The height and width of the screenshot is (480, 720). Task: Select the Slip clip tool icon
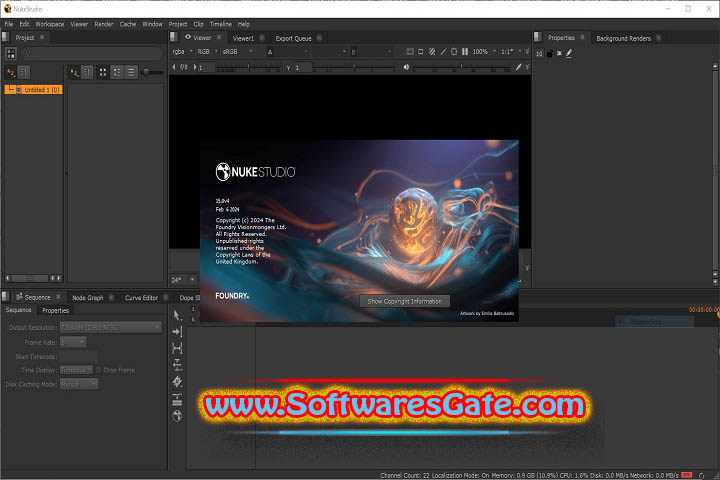coord(177,348)
